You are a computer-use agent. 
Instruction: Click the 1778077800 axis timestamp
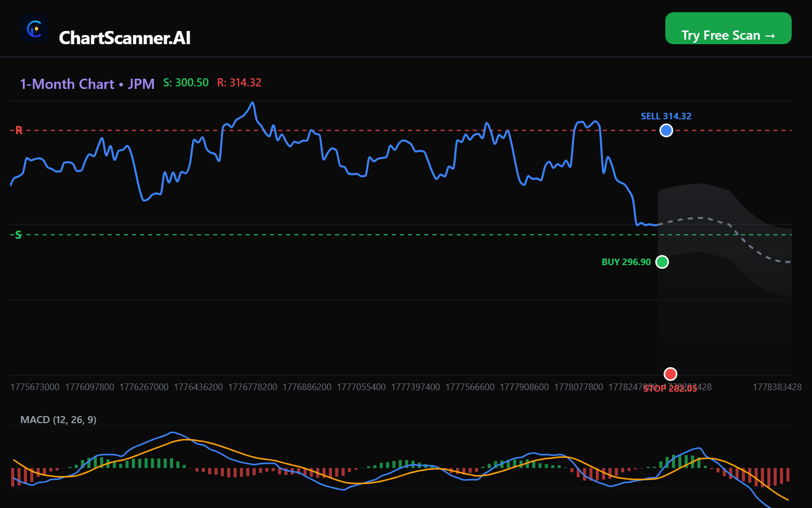(579, 387)
